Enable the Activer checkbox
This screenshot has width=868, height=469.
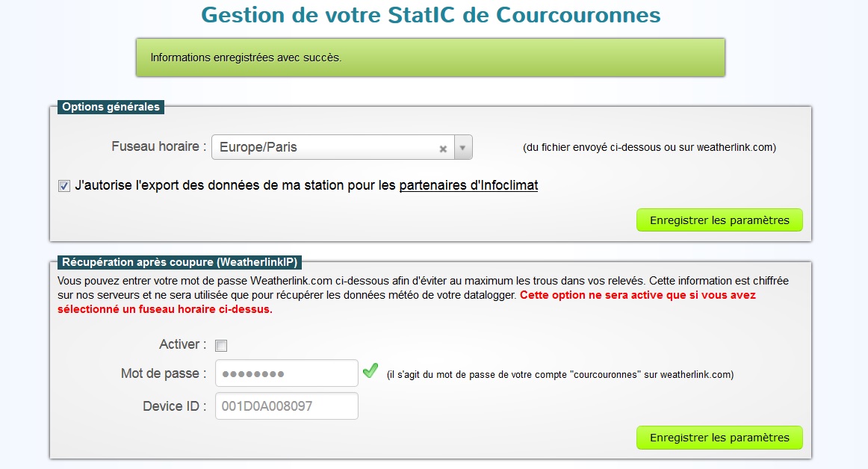coord(221,346)
